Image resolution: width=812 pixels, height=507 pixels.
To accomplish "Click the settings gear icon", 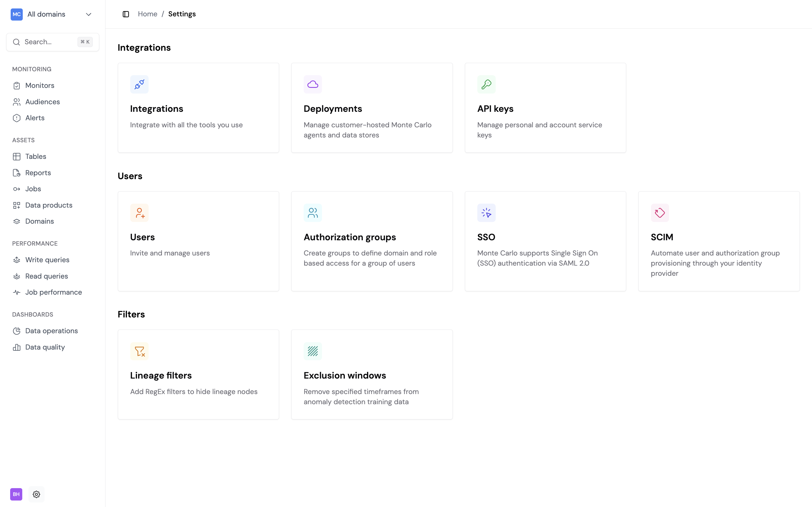I will (36, 494).
